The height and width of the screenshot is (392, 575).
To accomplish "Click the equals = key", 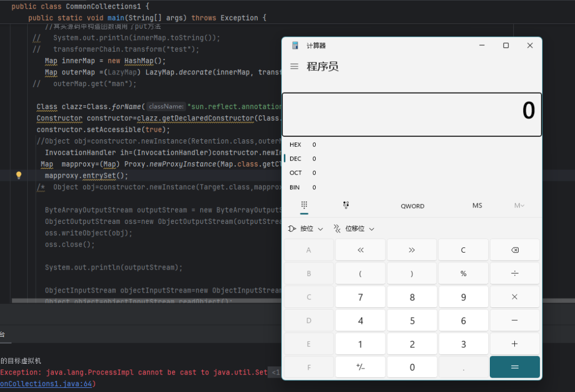I will click(x=514, y=366).
